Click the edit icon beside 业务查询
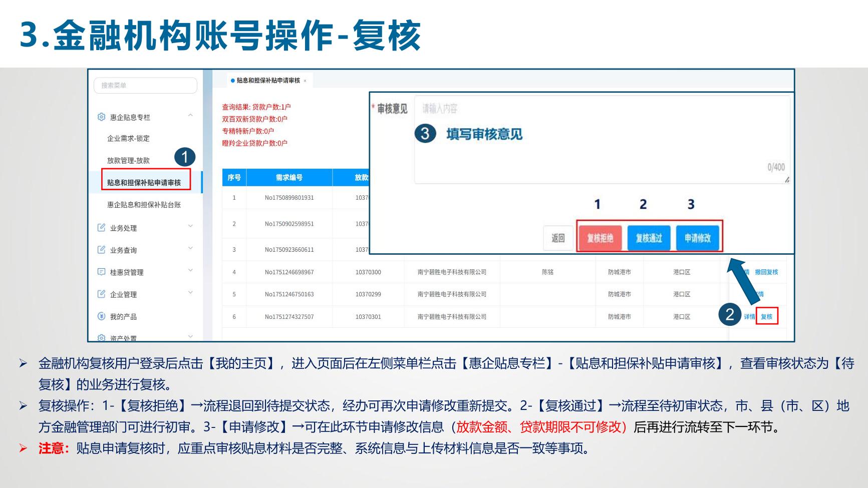 pos(101,250)
